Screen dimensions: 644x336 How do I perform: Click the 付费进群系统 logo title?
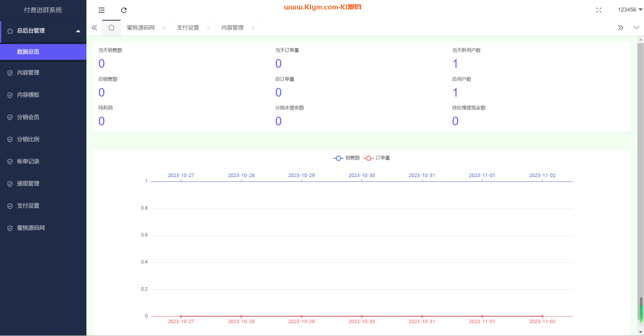[x=43, y=10]
